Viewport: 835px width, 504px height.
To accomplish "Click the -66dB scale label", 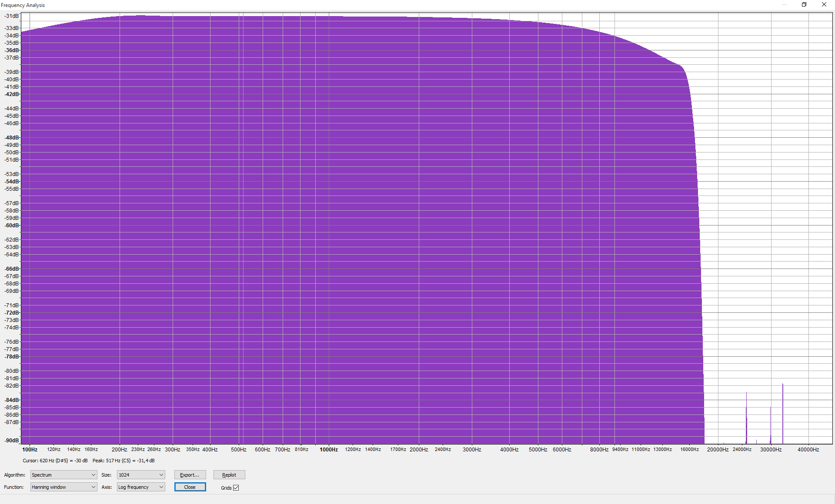I will 12,269.
